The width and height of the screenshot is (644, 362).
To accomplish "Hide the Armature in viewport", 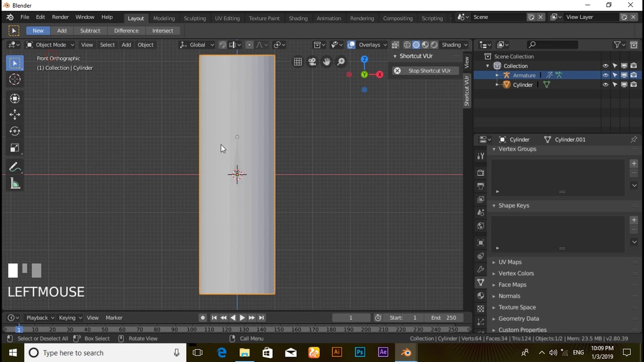I will pyautogui.click(x=605, y=75).
